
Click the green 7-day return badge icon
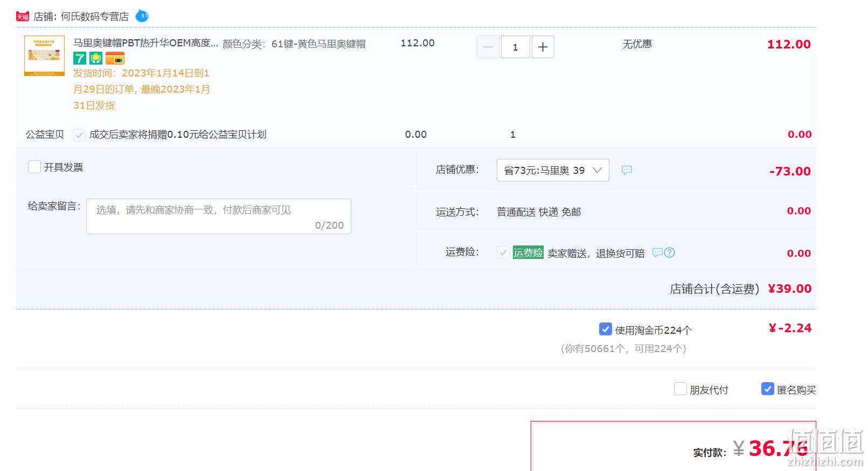tap(80, 58)
